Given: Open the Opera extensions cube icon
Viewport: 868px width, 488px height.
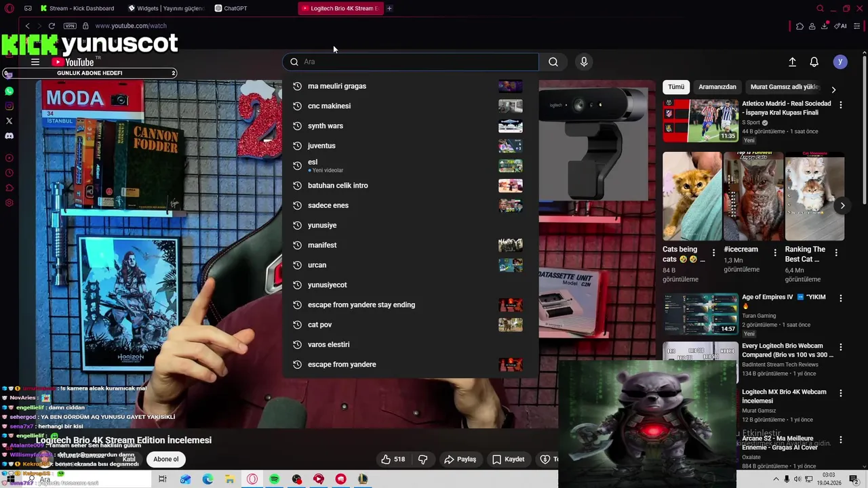Looking at the screenshot, I should (800, 26).
